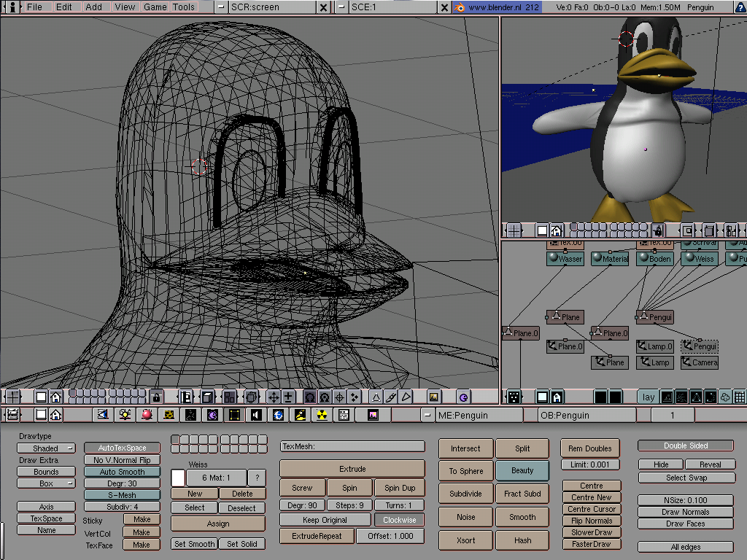Open the Material buttons panel
Screen dimensions: 747x560
click(146, 414)
